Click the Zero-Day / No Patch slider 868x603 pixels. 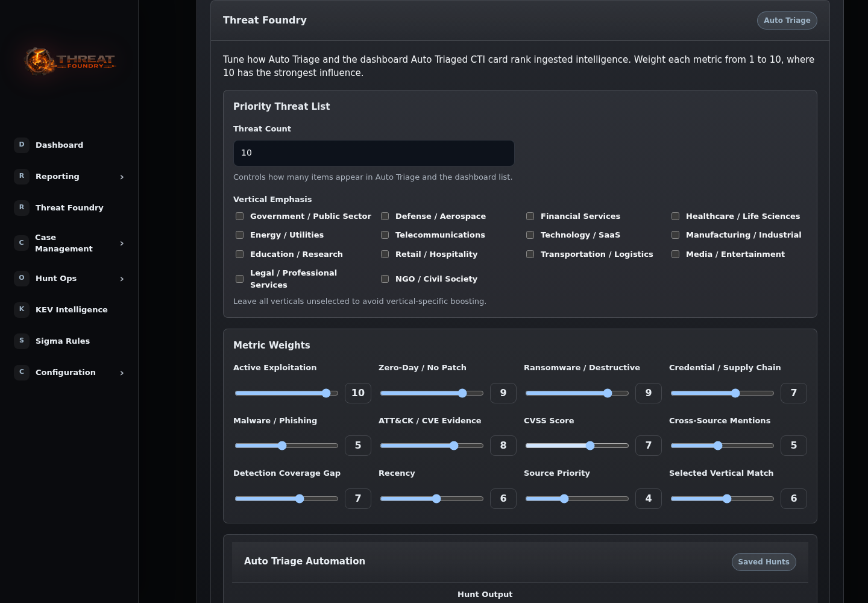pyautogui.click(x=432, y=393)
